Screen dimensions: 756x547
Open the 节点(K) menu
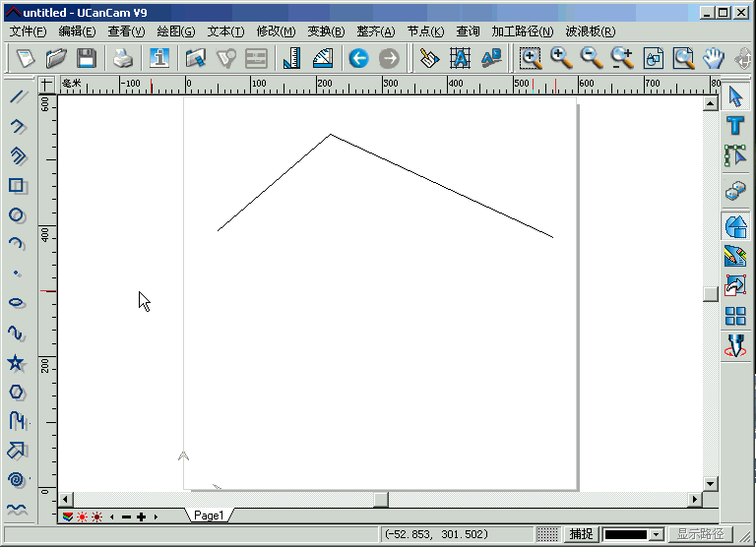(x=425, y=31)
